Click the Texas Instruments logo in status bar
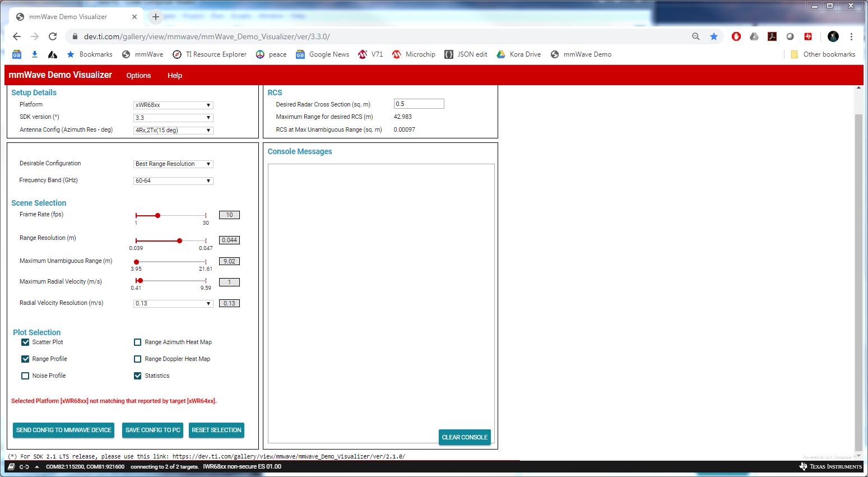 pos(830,466)
